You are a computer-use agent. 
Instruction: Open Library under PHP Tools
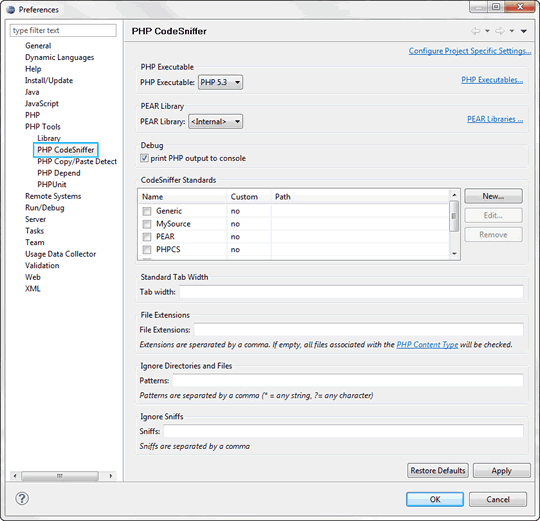point(49,138)
